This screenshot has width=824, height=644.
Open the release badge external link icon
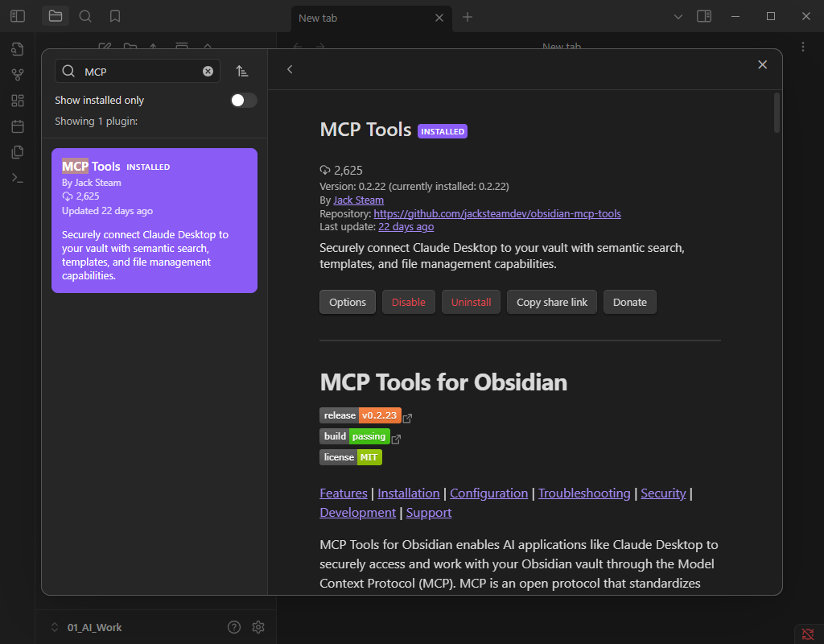coord(407,418)
